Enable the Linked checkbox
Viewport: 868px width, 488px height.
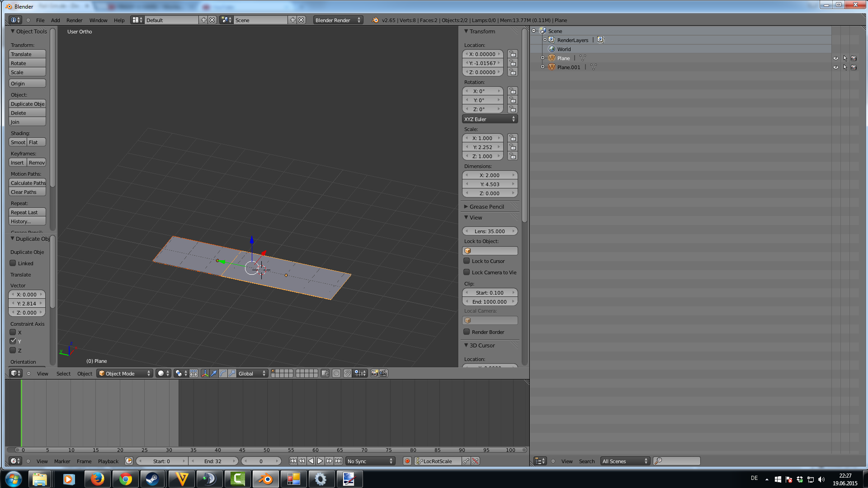tap(13, 263)
